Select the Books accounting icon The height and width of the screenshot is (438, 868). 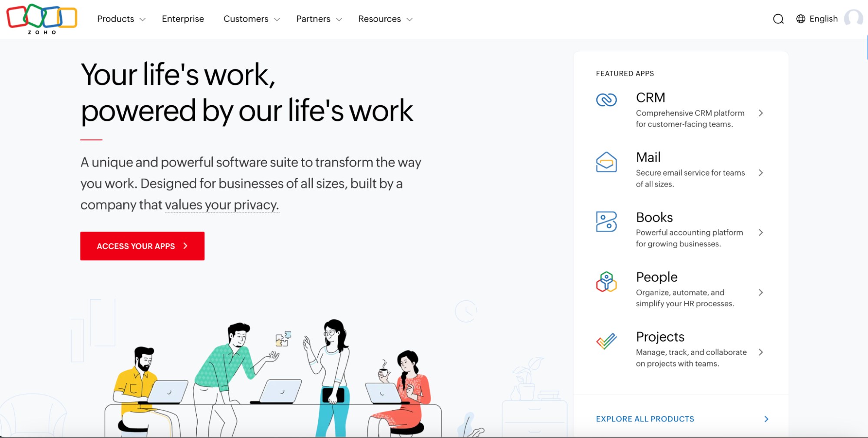(607, 222)
